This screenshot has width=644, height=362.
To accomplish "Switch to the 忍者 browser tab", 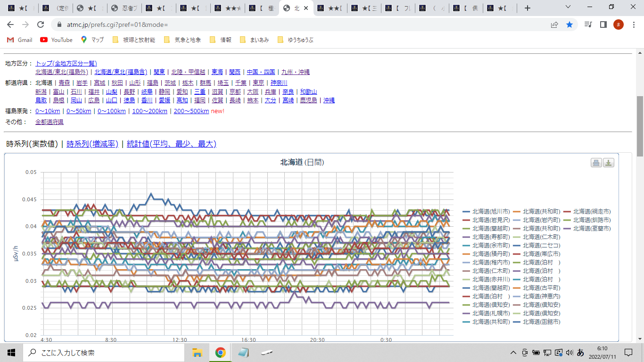I will tap(124, 8).
